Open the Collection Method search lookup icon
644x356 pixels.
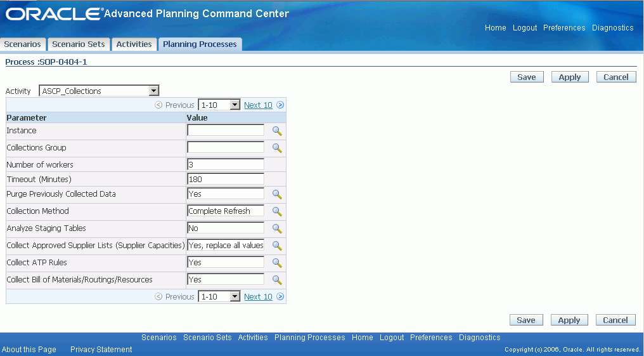click(x=277, y=211)
